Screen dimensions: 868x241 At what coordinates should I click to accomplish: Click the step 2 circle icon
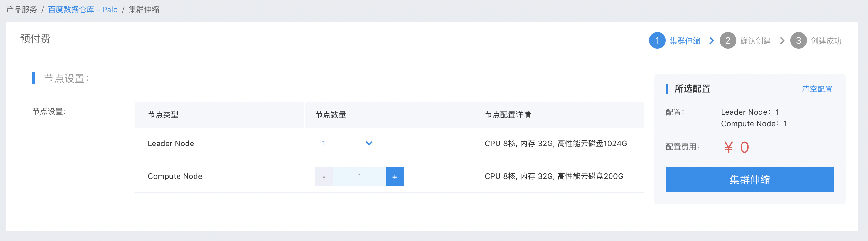pos(728,41)
